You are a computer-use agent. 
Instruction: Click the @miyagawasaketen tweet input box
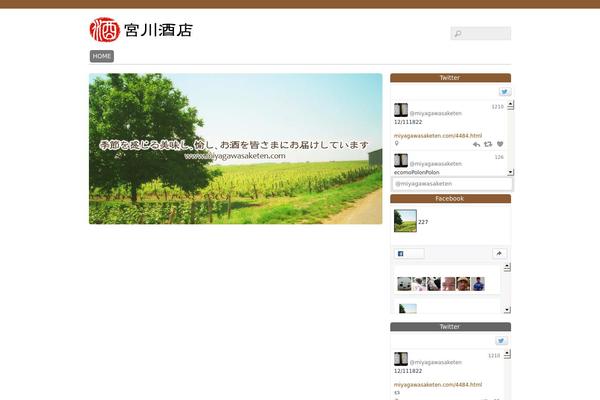452,184
